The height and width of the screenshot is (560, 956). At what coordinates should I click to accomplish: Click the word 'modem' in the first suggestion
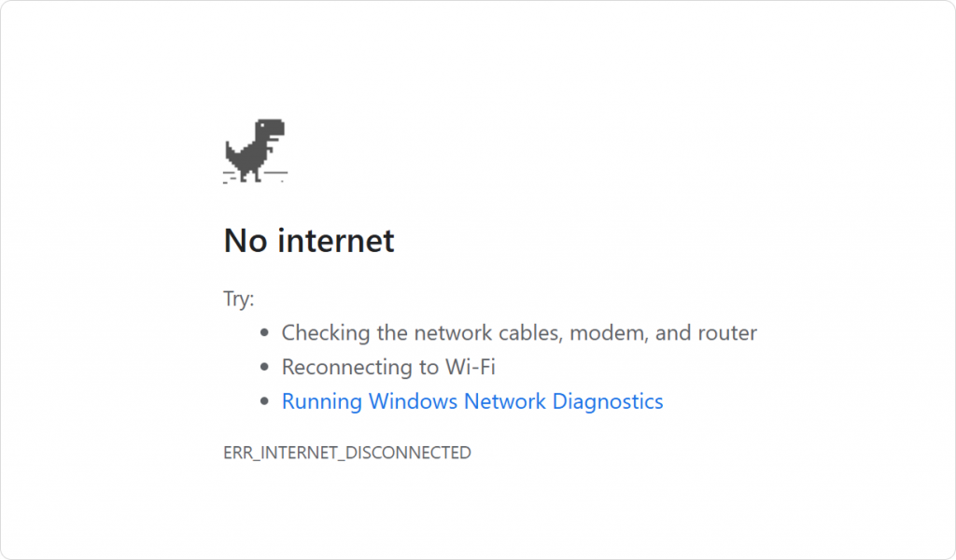tap(609, 333)
